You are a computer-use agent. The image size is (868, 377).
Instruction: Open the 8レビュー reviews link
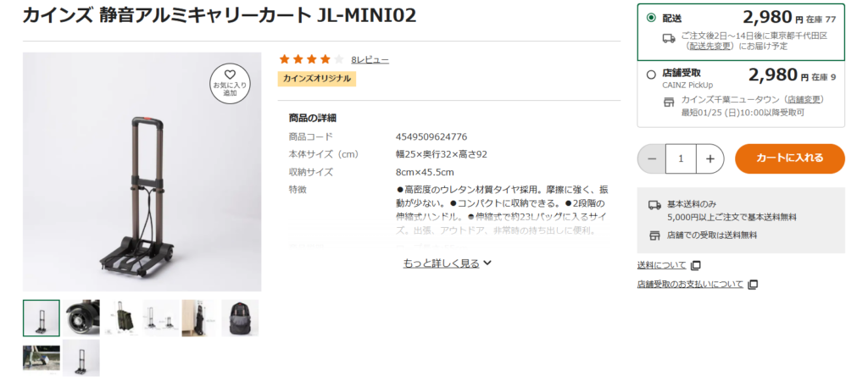pos(370,60)
